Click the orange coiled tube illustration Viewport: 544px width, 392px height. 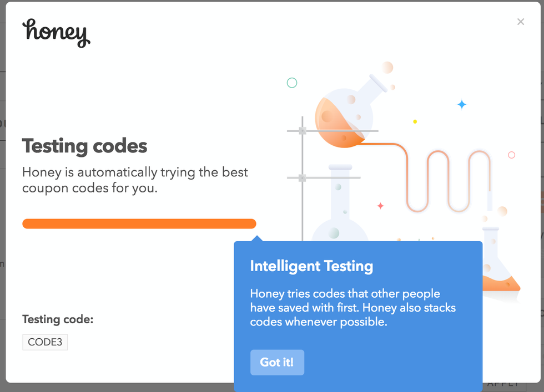click(444, 180)
